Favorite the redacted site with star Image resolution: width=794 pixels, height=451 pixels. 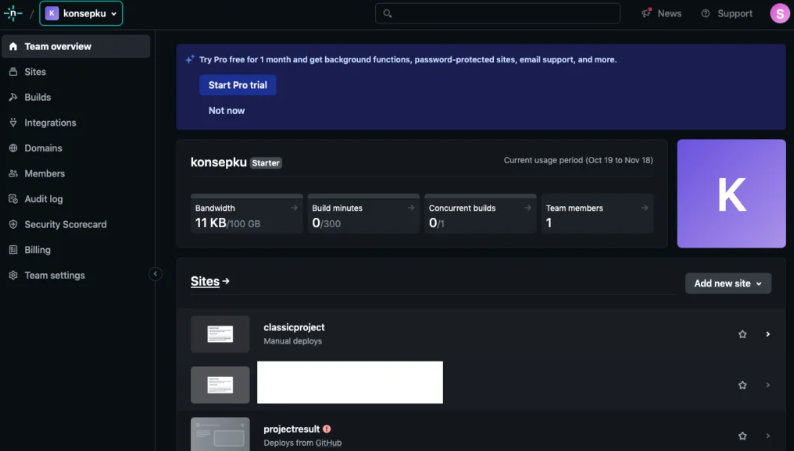(742, 385)
